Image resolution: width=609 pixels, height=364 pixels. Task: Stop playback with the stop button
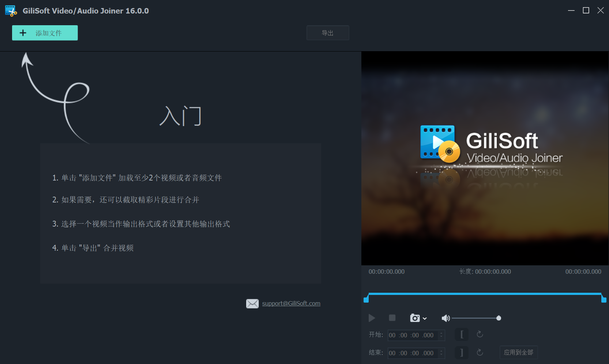pyautogui.click(x=392, y=318)
